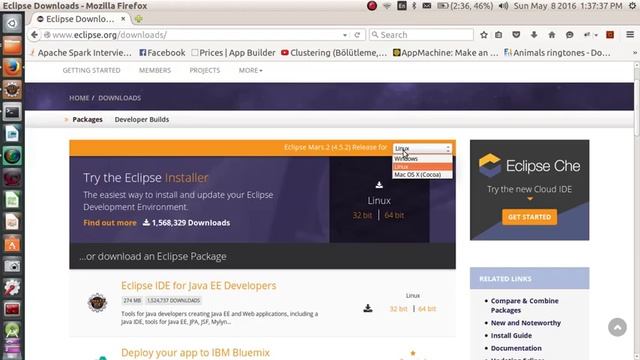Screen dimensions: 640x360
Task: Open the Firefox downloads arrow icon
Action: click(x=534, y=35)
